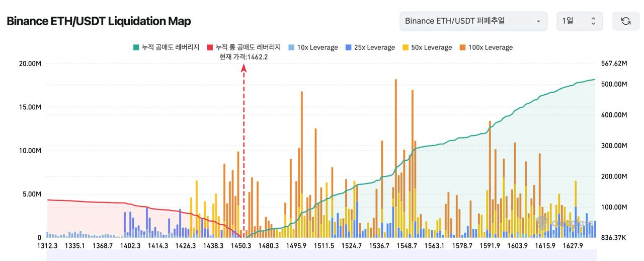
Task: Click the refresh chart icon button
Action: click(x=625, y=21)
